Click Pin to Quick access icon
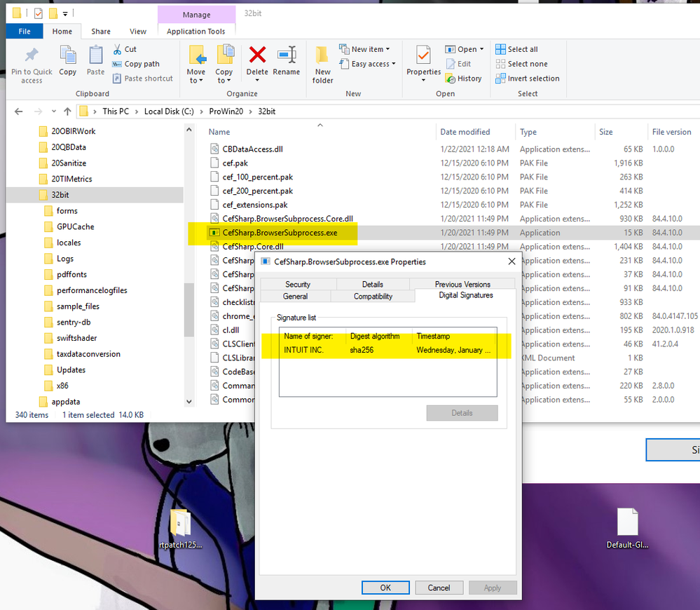The image size is (700, 610). tap(32, 57)
